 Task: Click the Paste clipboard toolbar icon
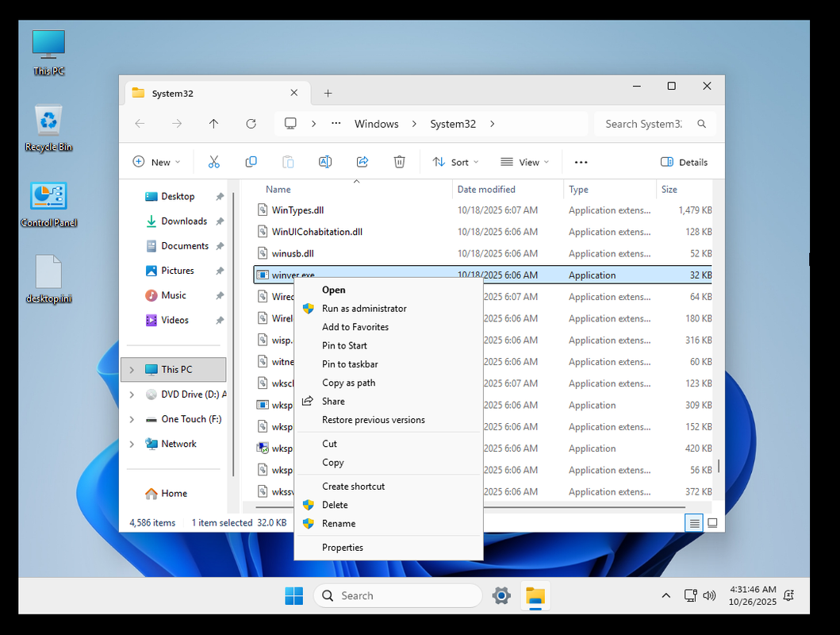tap(288, 162)
